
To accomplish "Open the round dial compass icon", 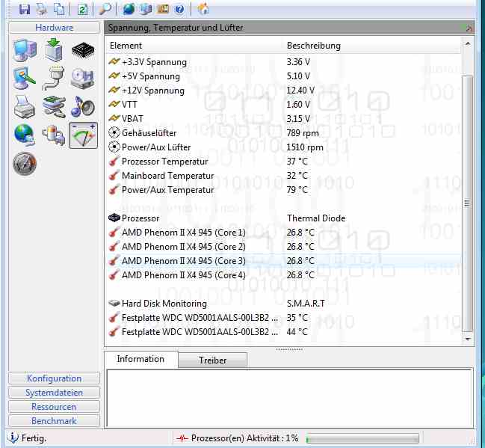I will point(25,164).
